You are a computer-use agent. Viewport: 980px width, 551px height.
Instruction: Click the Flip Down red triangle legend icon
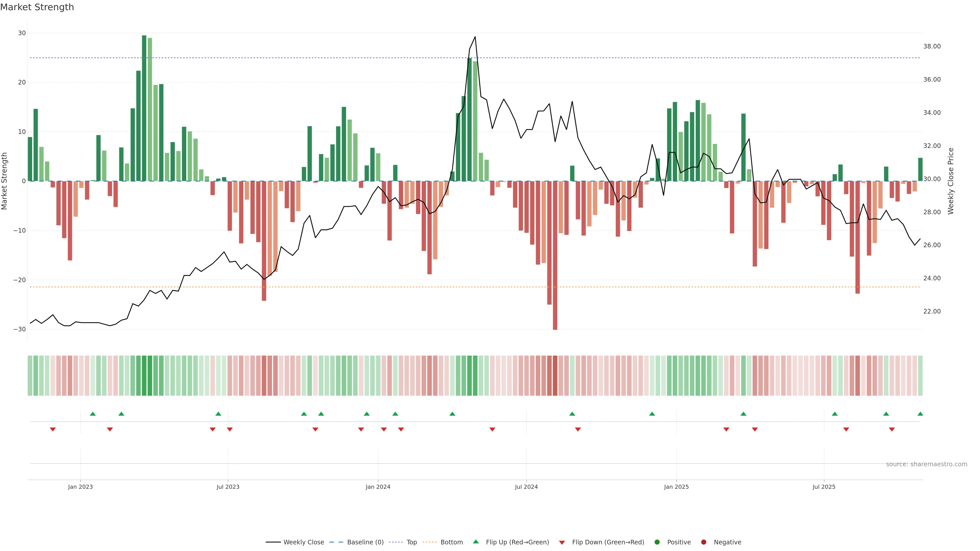tap(562, 543)
